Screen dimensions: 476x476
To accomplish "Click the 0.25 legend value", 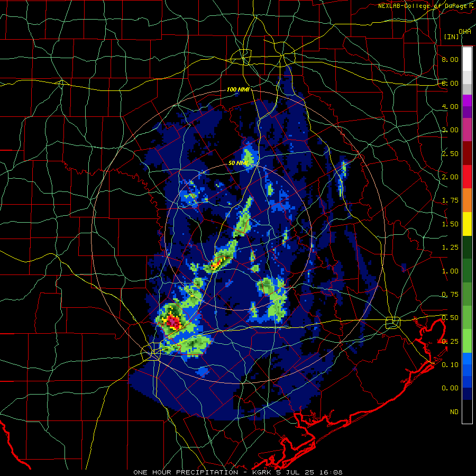I will [450, 342].
